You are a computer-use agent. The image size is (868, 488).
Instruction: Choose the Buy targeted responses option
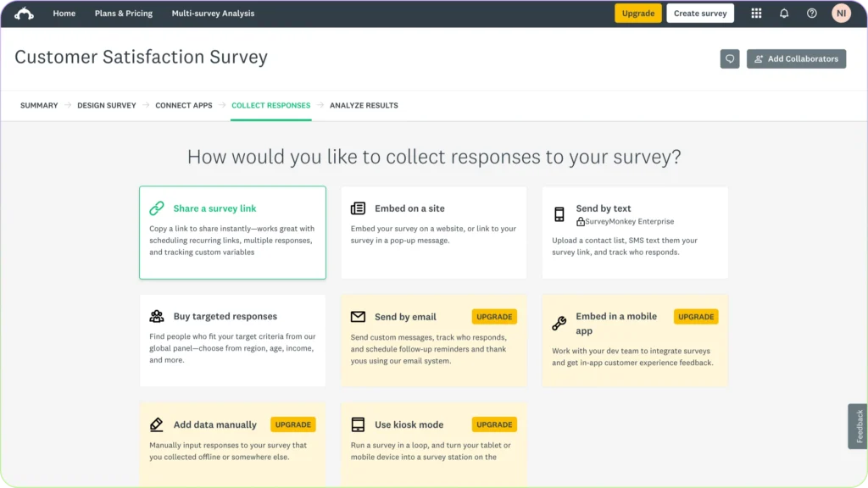pyautogui.click(x=232, y=335)
